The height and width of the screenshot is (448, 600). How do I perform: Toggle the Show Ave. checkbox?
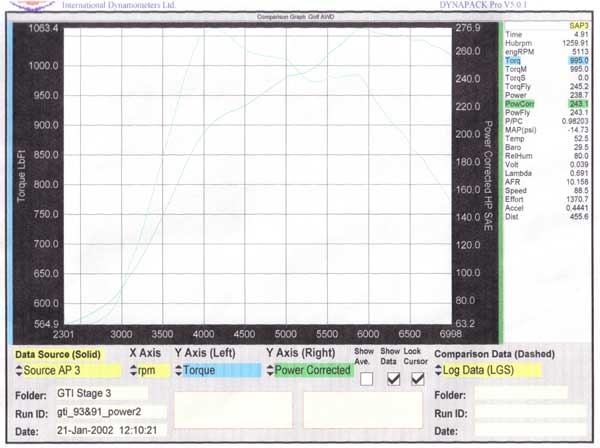[366, 379]
